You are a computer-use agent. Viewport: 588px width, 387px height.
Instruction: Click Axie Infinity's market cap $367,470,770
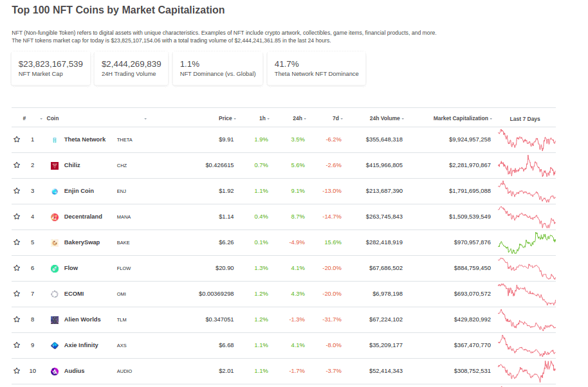tap(472, 345)
